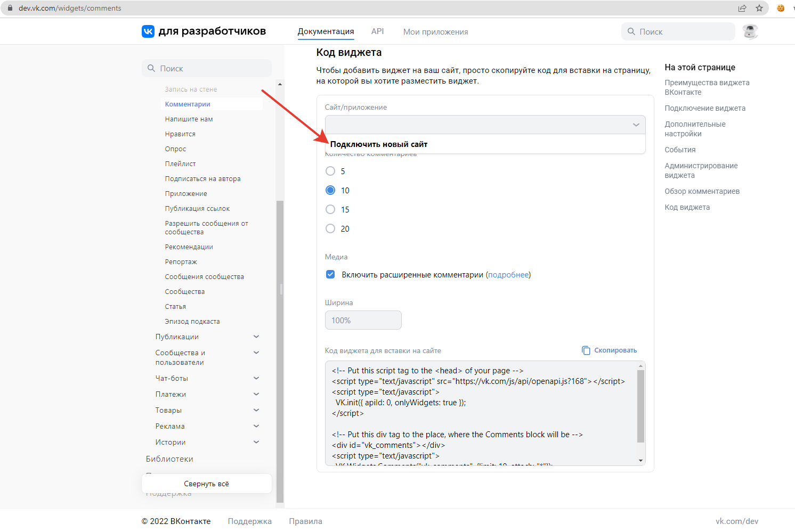Screen dimensions: 795x532
Task: Jump to События section
Action: (x=680, y=150)
